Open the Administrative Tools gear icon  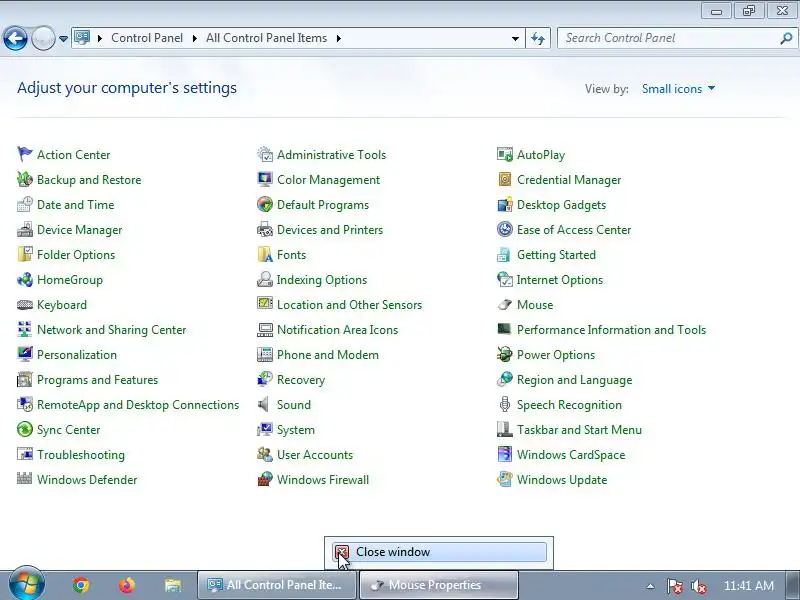(x=265, y=154)
